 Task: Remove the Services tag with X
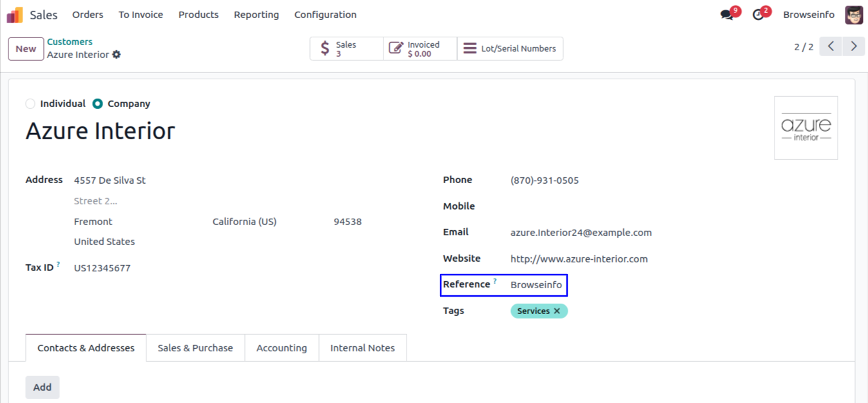[x=557, y=311]
